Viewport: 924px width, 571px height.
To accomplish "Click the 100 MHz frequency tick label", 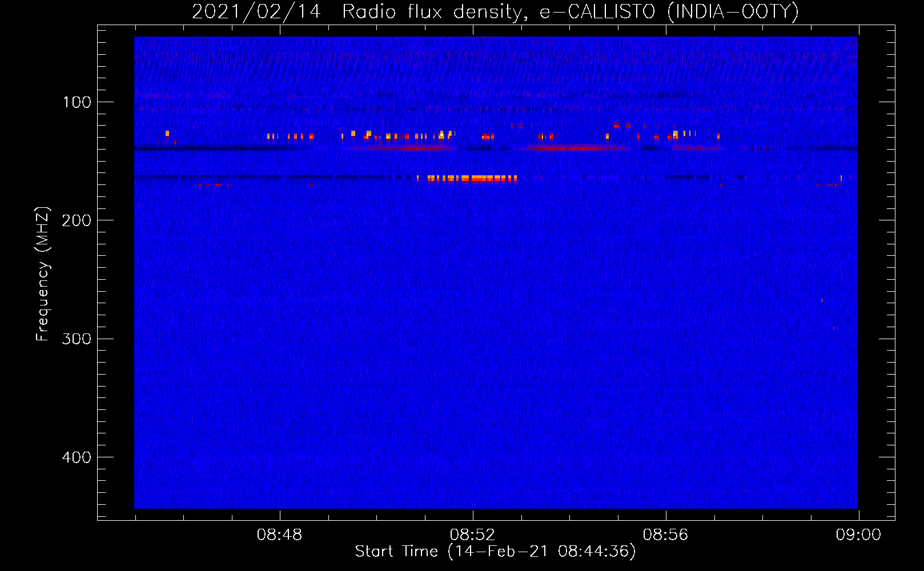I will point(77,102).
